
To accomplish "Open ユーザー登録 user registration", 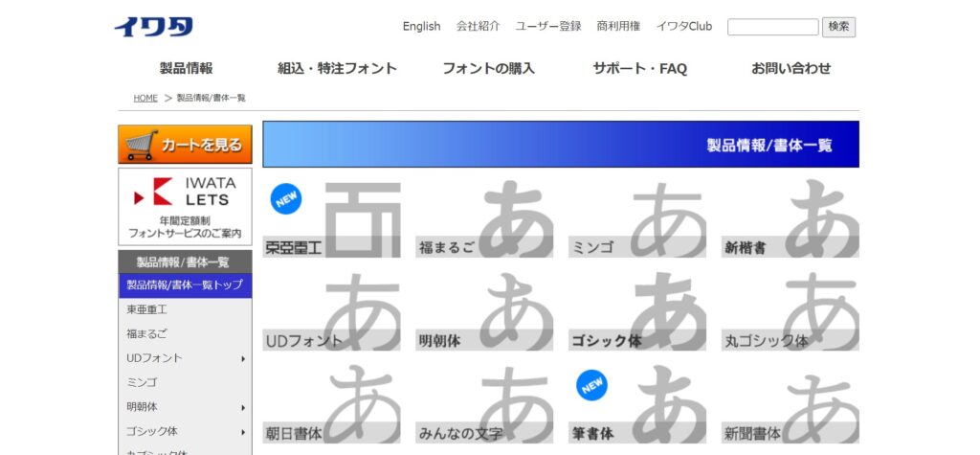I will click(548, 26).
